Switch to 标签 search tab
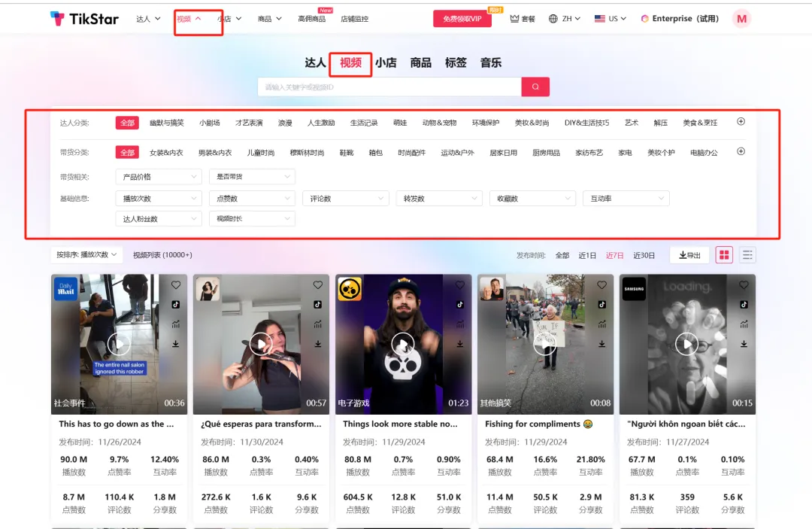 [x=456, y=62]
